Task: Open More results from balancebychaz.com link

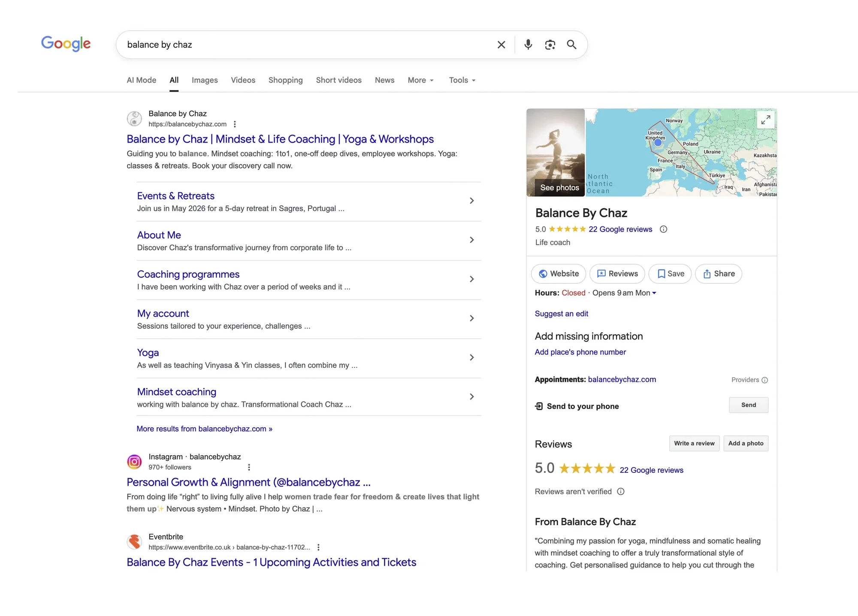Action: pyautogui.click(x=204, y=429)
